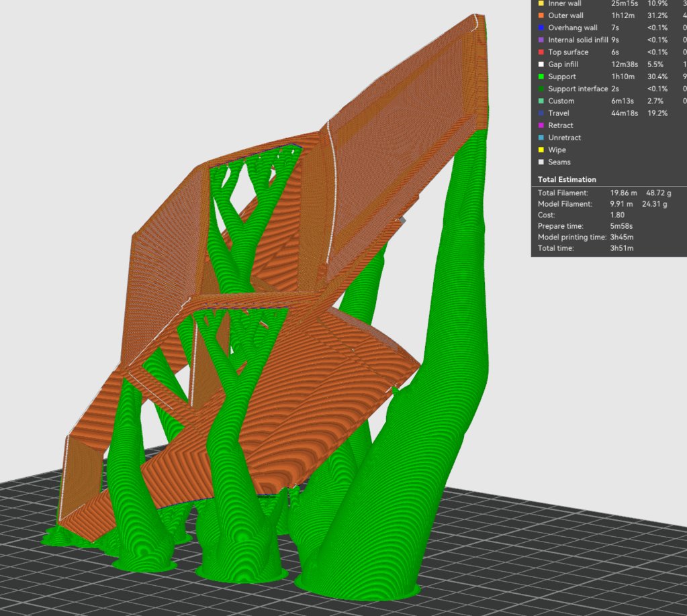Select the Cost value "1.80"
This screenshot has height=616, width=687.
tap(617, 215)
